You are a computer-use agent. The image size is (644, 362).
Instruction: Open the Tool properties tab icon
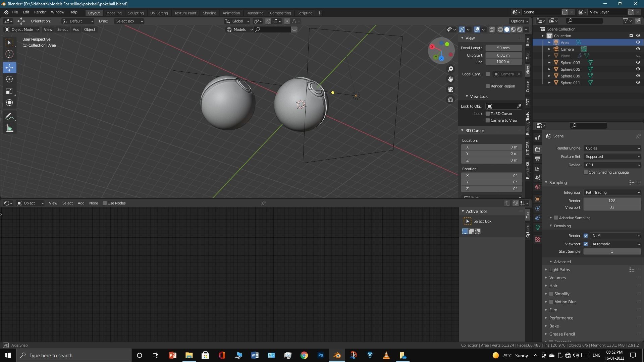(538, 137)
